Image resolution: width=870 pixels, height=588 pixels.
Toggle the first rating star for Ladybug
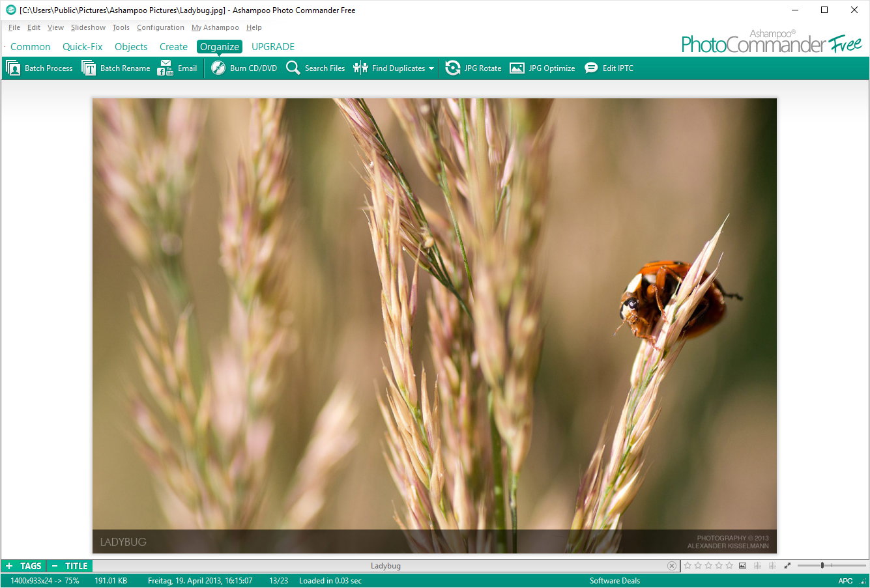(x=688, y=565)
